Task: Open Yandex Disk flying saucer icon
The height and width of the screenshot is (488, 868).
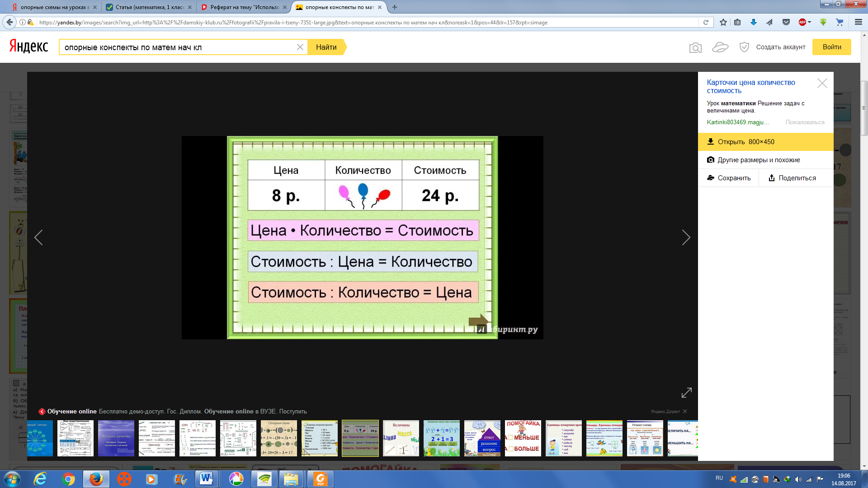Action: pyautogui.click(x=720, y=47)
